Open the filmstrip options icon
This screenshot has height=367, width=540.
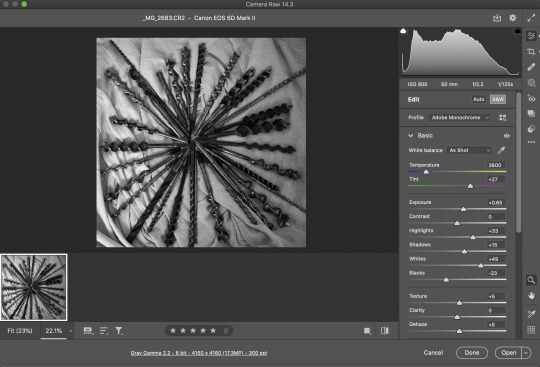[x=88, y=331]
